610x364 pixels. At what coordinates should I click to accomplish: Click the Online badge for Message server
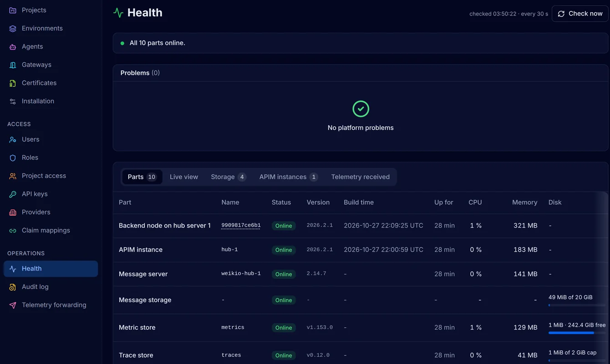click(x=284, y=274)
